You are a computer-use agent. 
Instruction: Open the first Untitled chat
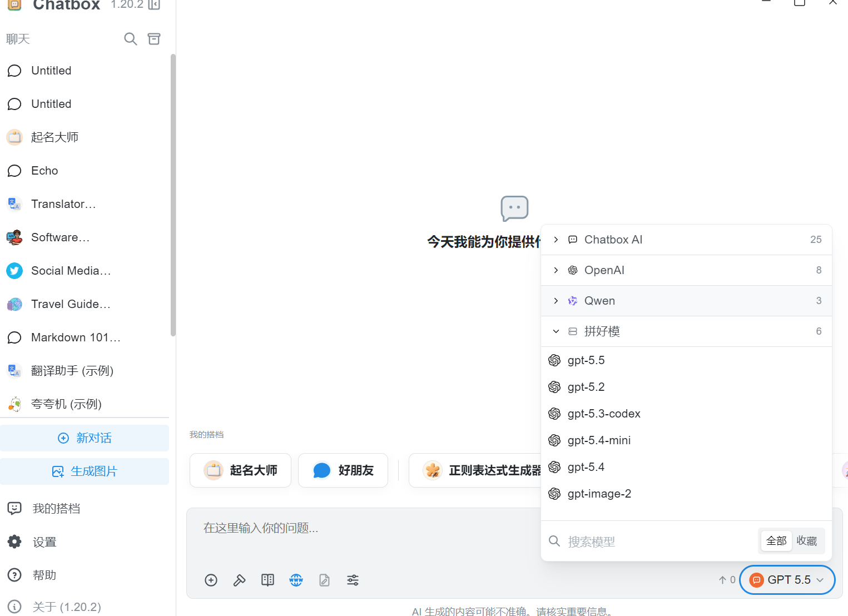coord(85,71)
